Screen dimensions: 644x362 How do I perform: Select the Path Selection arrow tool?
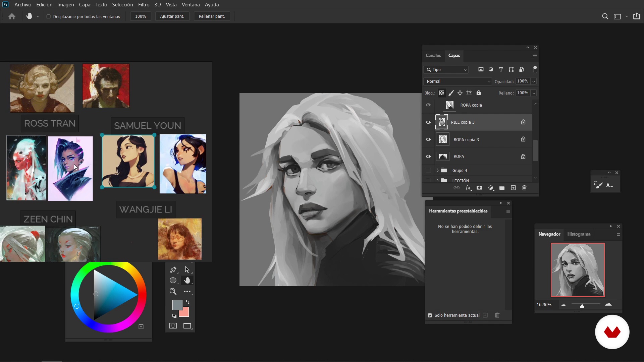(187, 270)
